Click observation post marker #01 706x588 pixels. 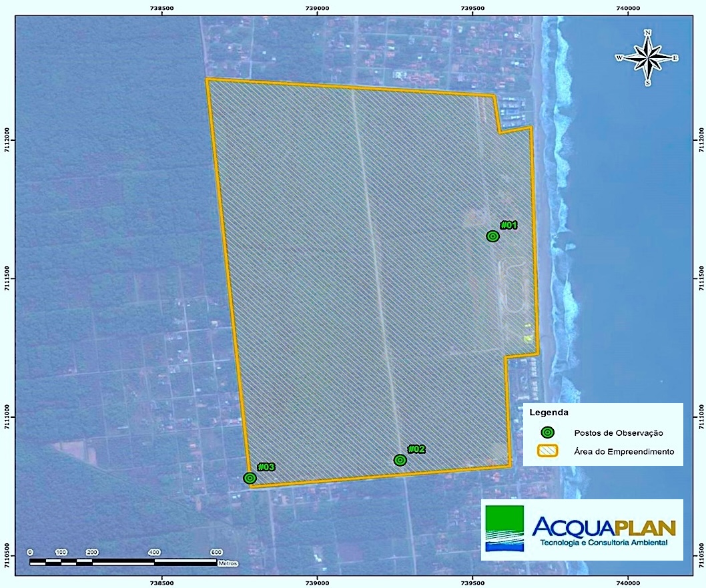(493, 236)
